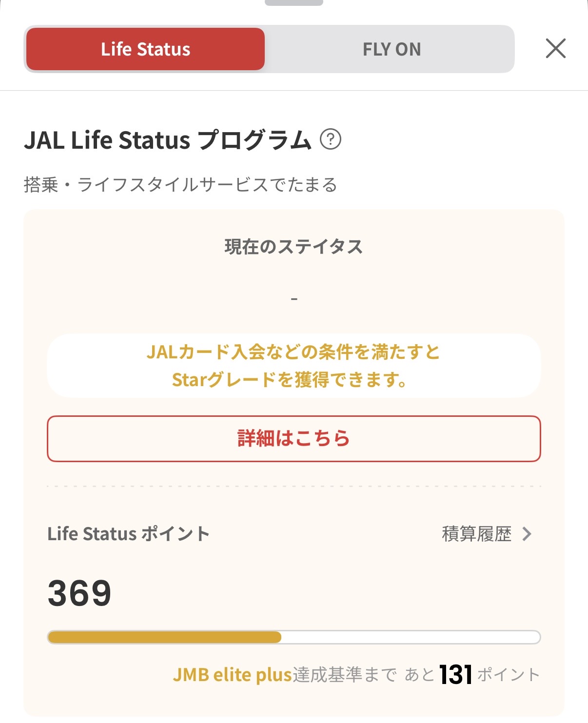
Task: Click the chevron beside 積算履歴
Action: click(527, 534)
